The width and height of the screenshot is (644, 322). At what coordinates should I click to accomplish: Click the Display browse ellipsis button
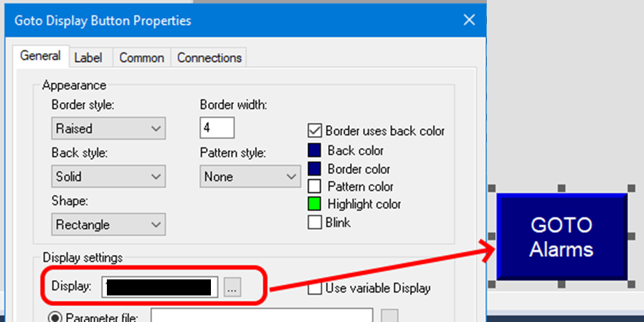coord(233,287)
